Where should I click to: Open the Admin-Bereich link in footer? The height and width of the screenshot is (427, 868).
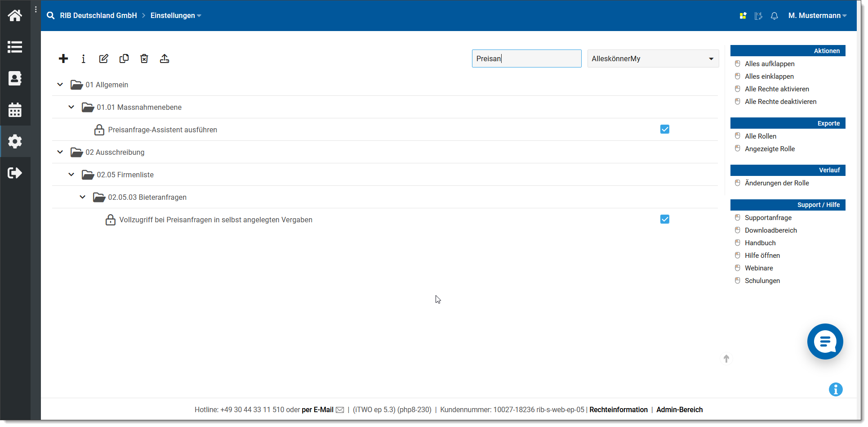tap(679, 410)
